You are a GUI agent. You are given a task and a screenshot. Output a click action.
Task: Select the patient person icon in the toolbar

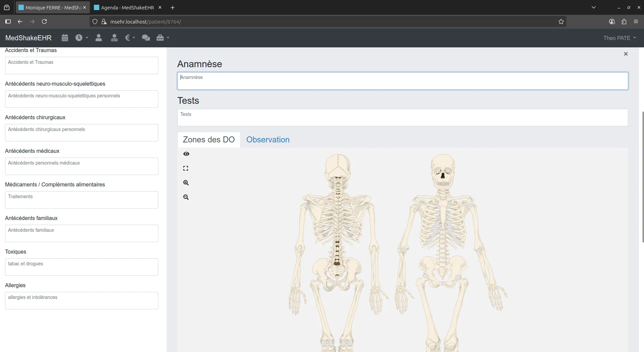(x=98, y=38)
